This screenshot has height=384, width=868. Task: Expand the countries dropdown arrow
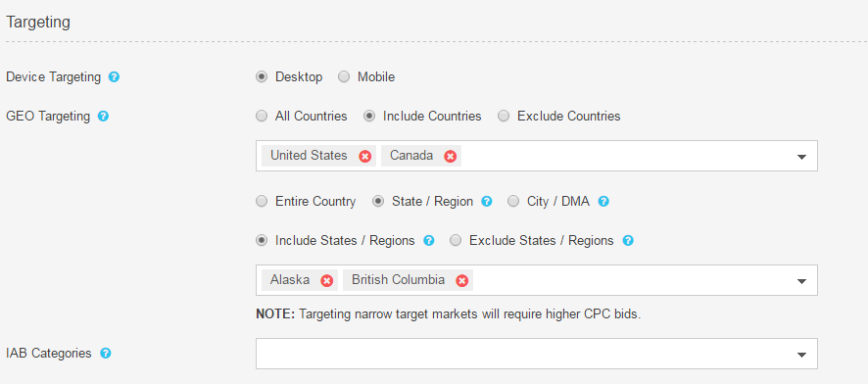(801, 157)
